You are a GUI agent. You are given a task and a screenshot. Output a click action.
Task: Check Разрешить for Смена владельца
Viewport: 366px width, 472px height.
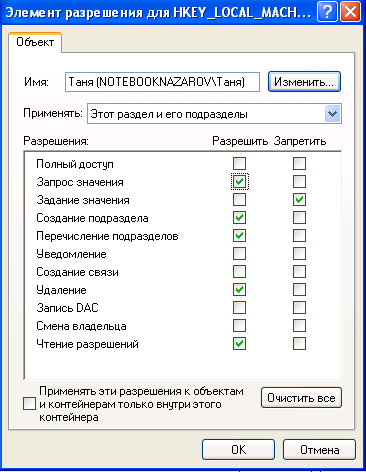click(239, 326)
